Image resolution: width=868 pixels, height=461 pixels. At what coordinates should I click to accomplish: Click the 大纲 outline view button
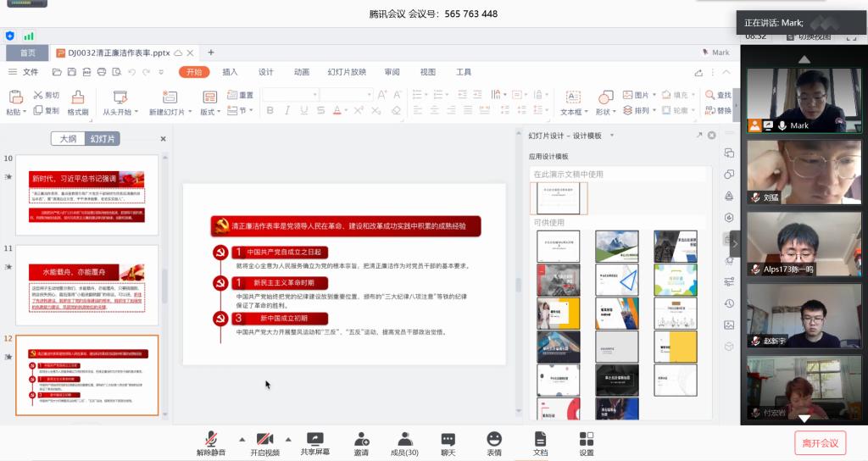click(x=67, y=139)
